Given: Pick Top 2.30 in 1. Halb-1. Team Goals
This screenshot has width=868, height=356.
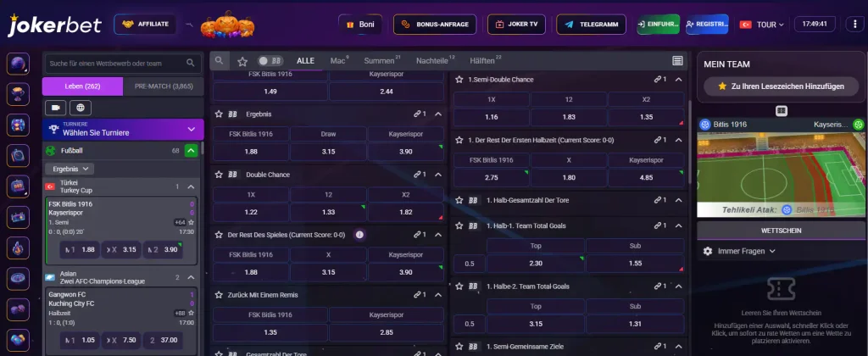Looking at the screenshot, I should (x=536, y=264).
